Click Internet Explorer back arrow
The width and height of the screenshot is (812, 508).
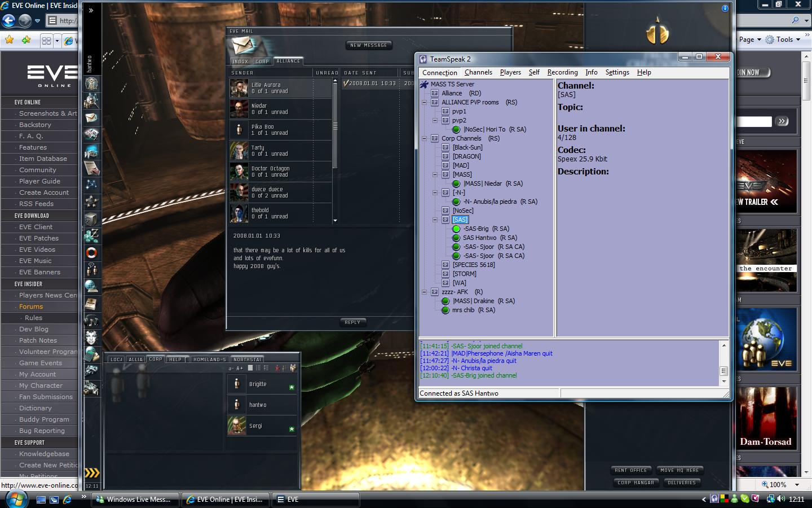point(8,21)
